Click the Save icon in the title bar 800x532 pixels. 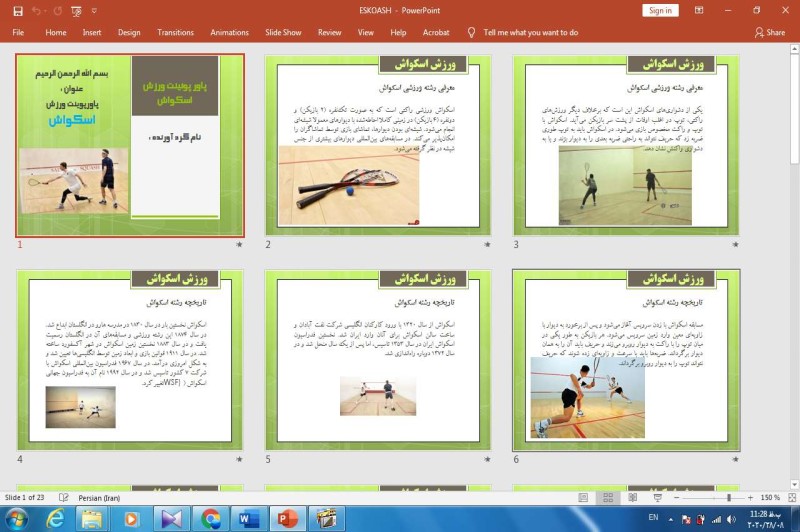[17, 10]
